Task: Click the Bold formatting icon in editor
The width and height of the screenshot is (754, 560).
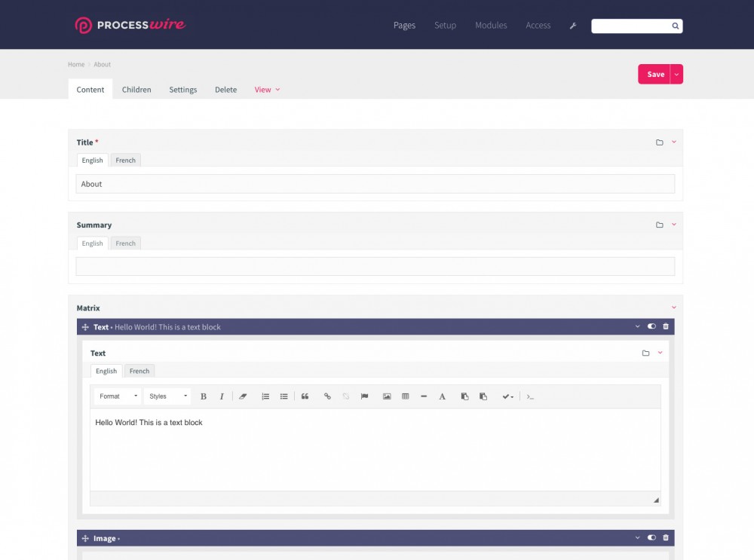Action: click(x=203, y=396)
